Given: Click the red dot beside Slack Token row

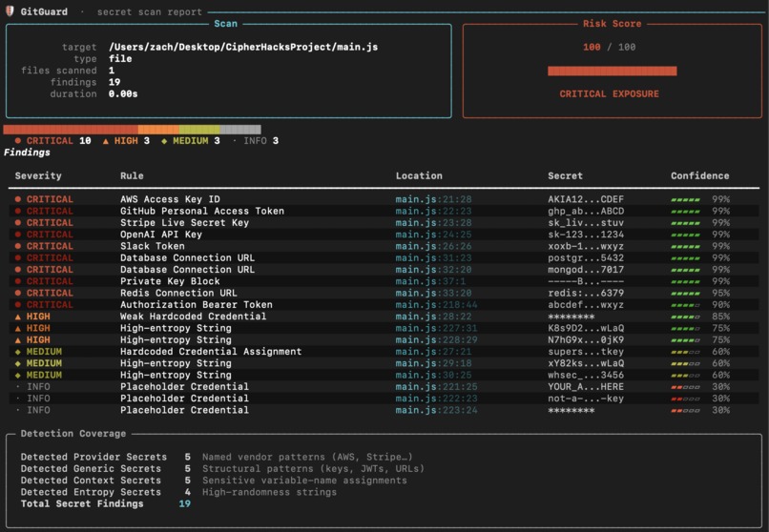Looking at the screenshot, I should tap(18, 246).
